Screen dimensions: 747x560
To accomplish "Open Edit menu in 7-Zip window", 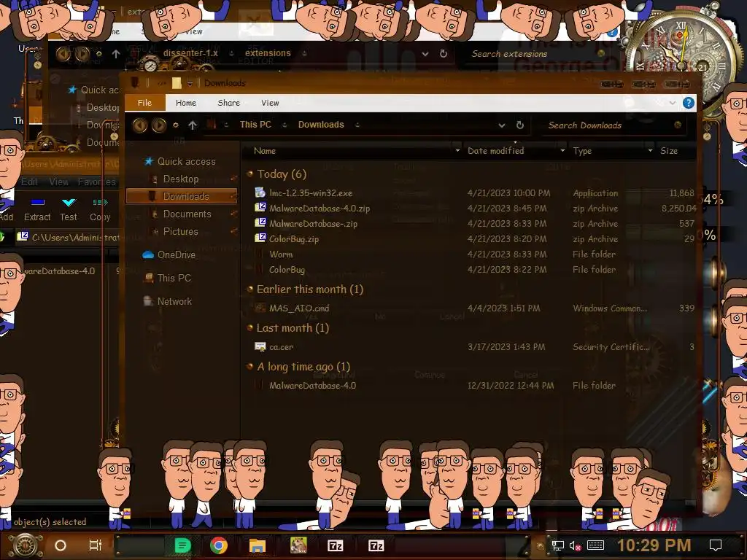I will 29,182.
